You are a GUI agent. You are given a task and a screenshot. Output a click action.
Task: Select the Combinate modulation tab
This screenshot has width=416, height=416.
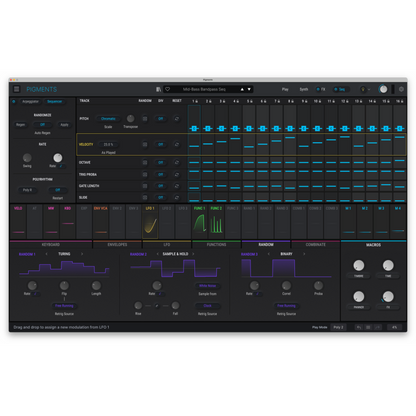pos(315,245)
